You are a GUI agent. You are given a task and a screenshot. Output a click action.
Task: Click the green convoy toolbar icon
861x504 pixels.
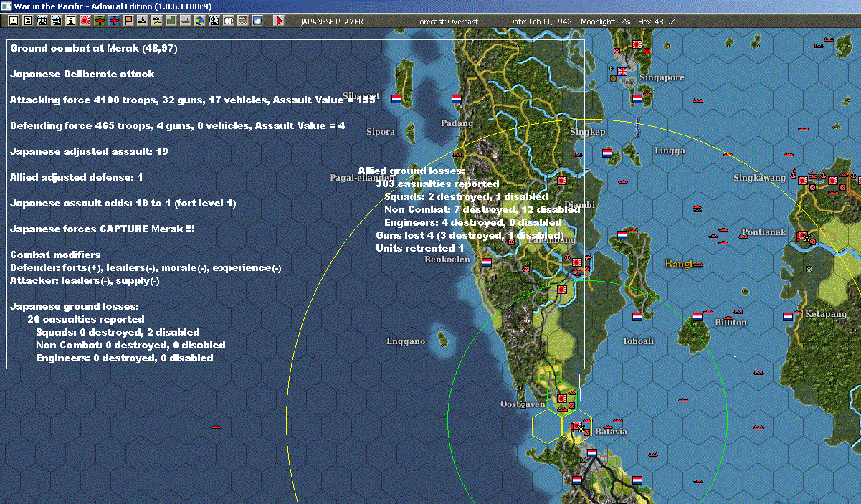(185, 21)
